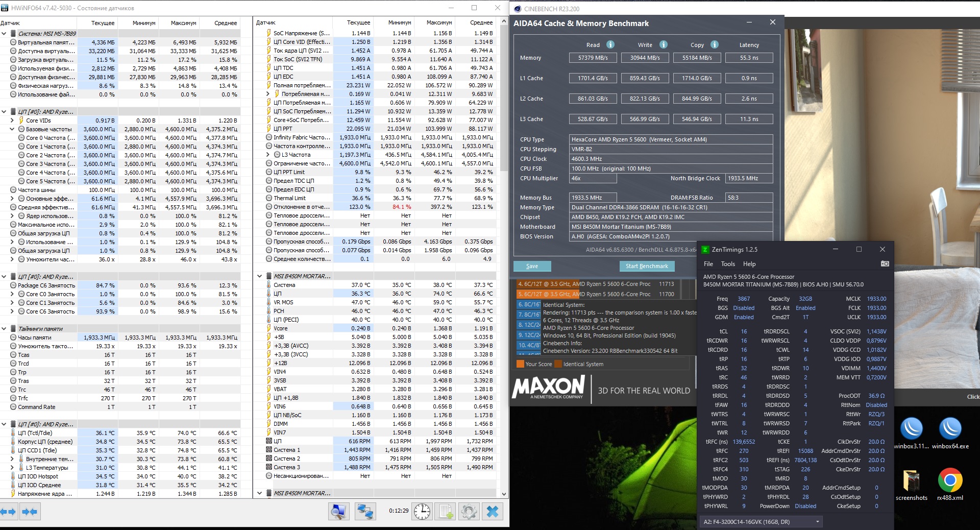Image resolution: width=980 pixels, height=530 pixels.
Task: Click the logging sheet icon with green plus
Action: [446, 511]
